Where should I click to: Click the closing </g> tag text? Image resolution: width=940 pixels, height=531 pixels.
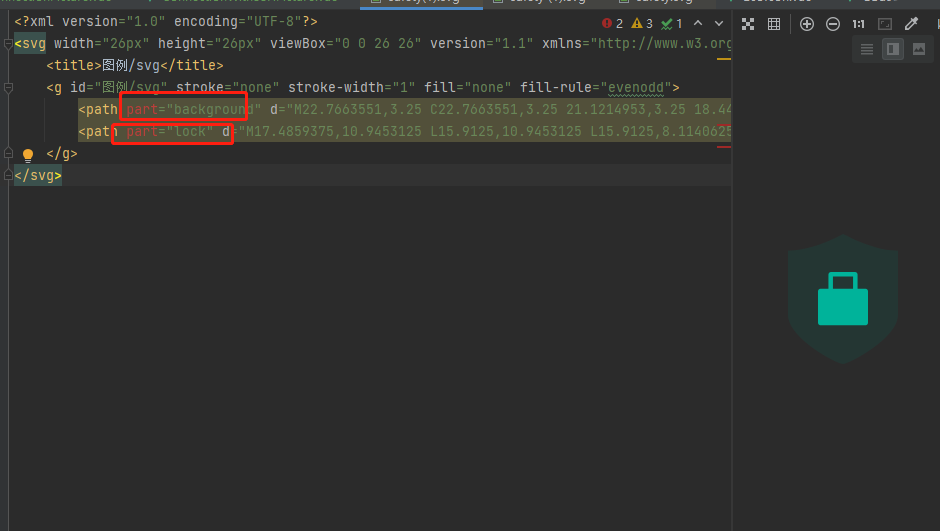pyautogui.click(x=62, y=154)
